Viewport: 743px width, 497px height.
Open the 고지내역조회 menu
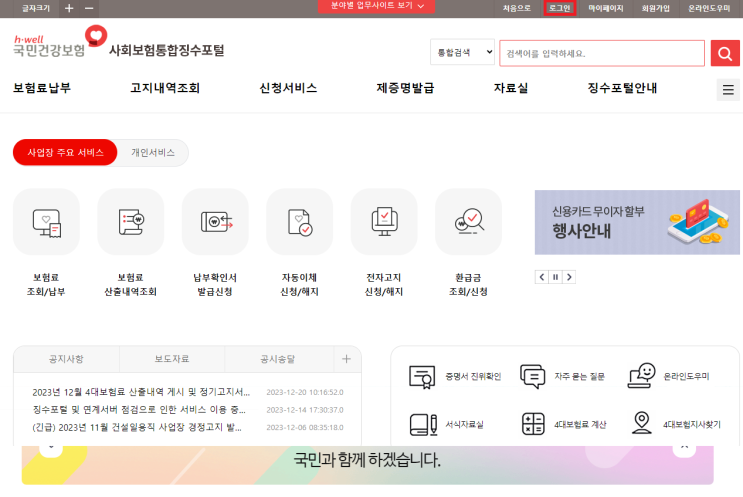pos(165,88)
